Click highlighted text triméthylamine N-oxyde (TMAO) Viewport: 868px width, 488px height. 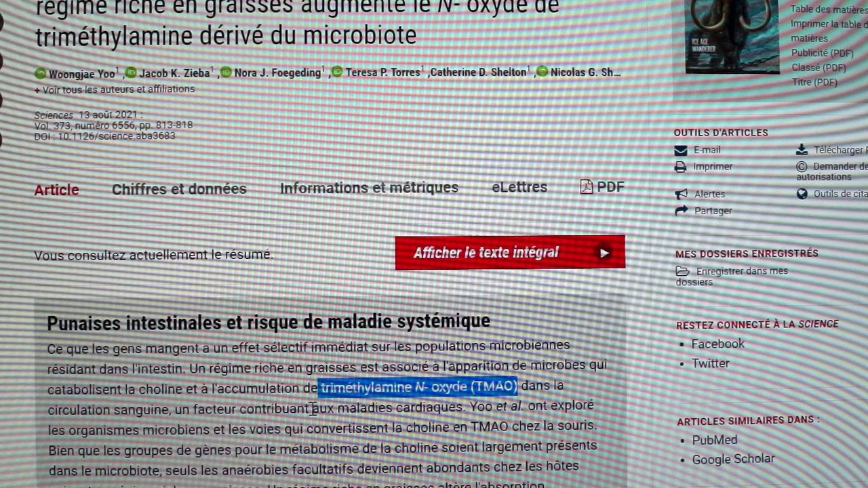pos(418,387)
